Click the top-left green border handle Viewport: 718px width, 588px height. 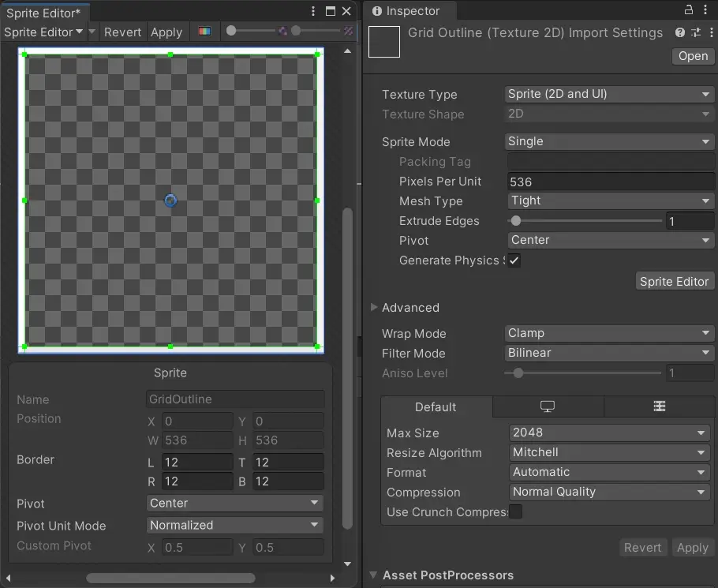click(x=24, y=54)
